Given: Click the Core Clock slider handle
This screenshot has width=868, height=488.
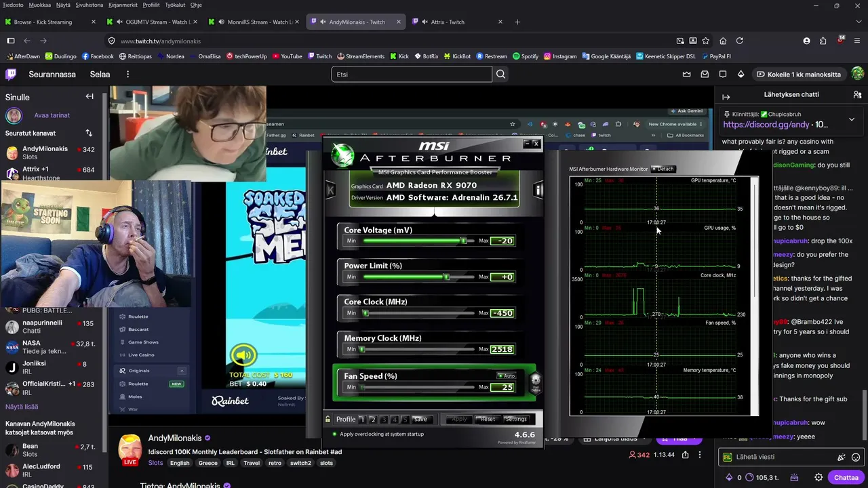Looking at the screenshot, I should [366, 313].
